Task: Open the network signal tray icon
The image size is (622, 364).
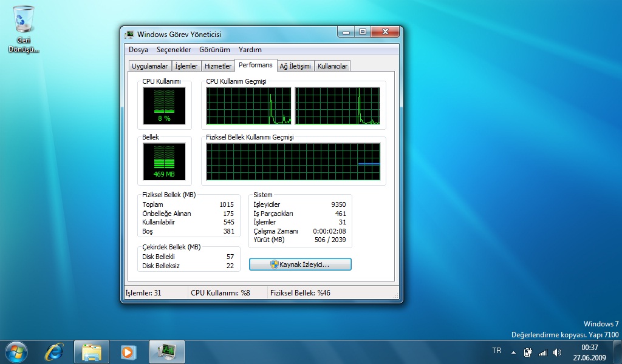Action: point(542,352)
